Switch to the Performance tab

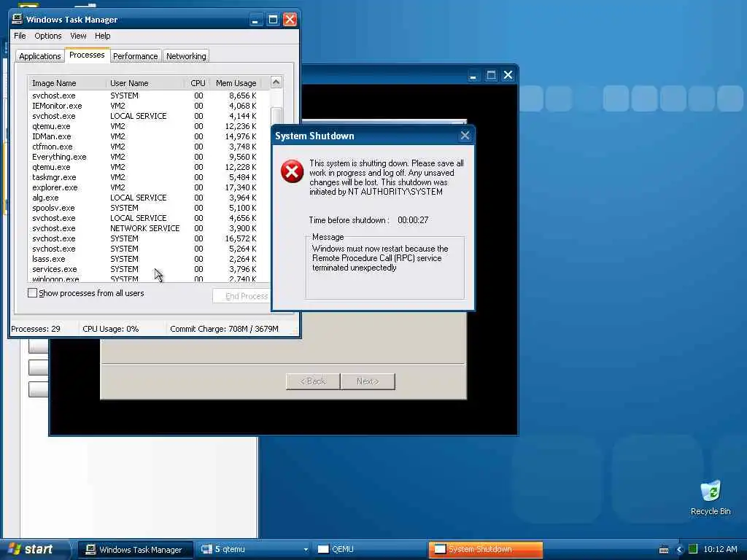pyautogui.click(x=135, y=56)
